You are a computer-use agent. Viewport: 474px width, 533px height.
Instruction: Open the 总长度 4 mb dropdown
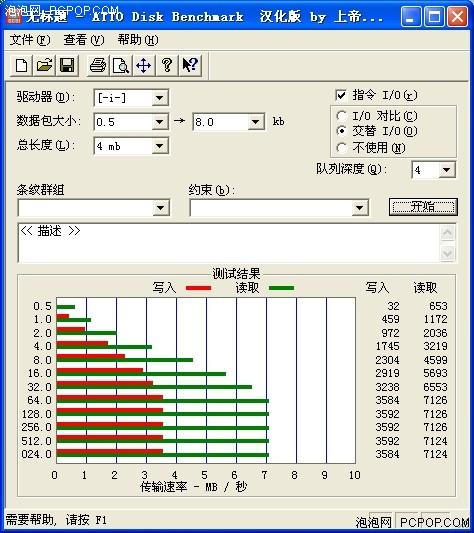(159, 147)
